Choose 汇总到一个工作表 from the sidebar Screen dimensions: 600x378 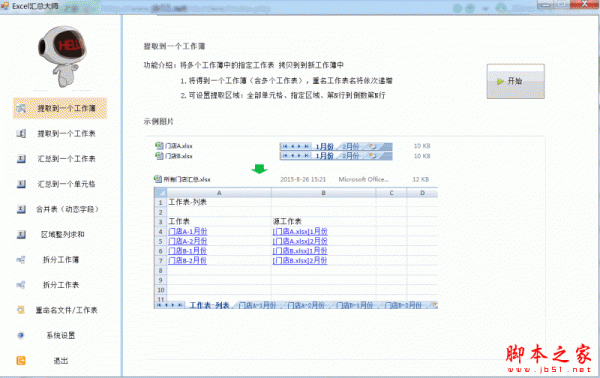tap(60, 159)
